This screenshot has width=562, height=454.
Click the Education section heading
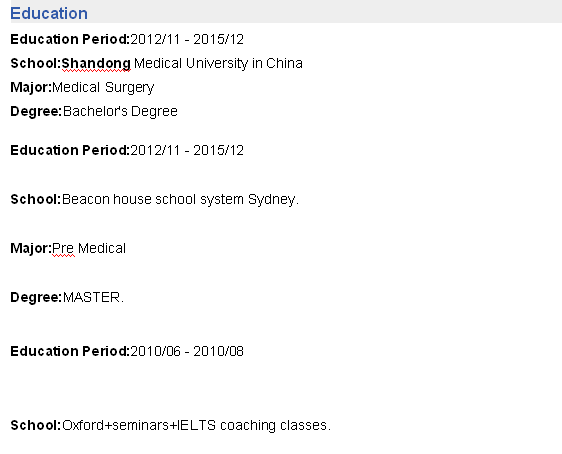pyautogui.click(x=49, y=14)
